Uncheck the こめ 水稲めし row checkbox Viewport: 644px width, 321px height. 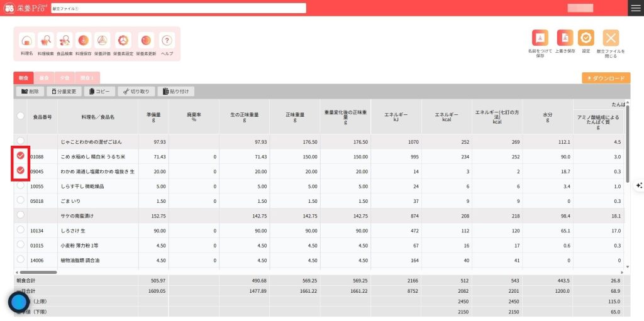[21, 156]
